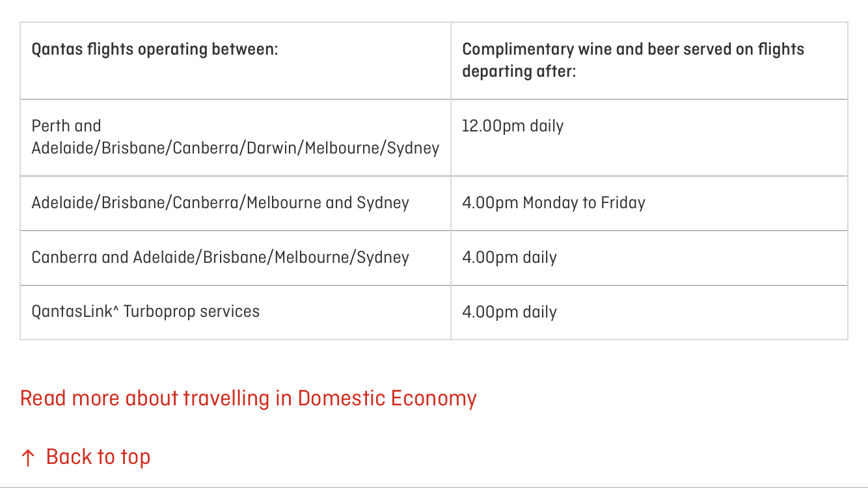Viewport: 868px width, 488px height.
Task: Click the 4.00pm Monday to Friday cell
Action: pos(649,204)
